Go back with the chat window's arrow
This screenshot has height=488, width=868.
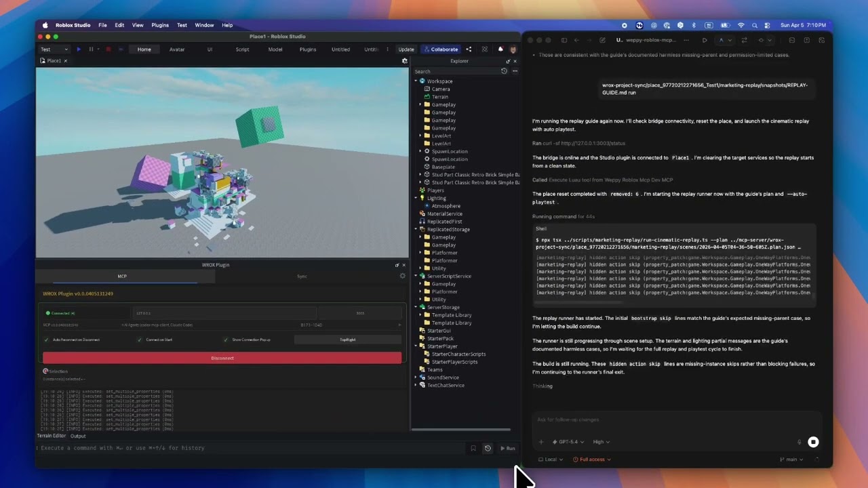576,40
